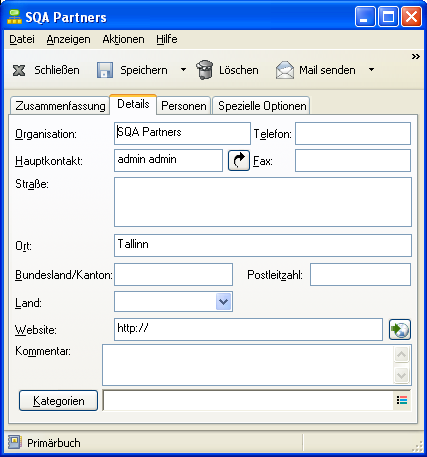Close the SQA Partners window
427x457 pixels.
point(411,17)
